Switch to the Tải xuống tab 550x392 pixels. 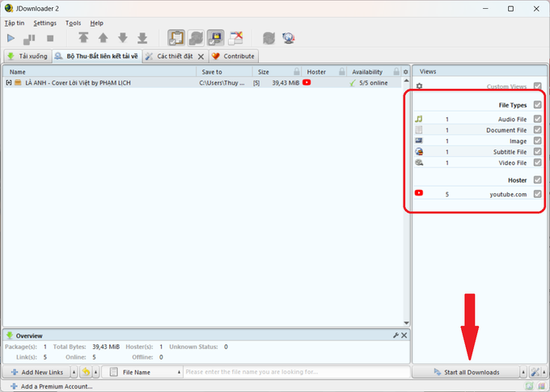tap(27, 56)
